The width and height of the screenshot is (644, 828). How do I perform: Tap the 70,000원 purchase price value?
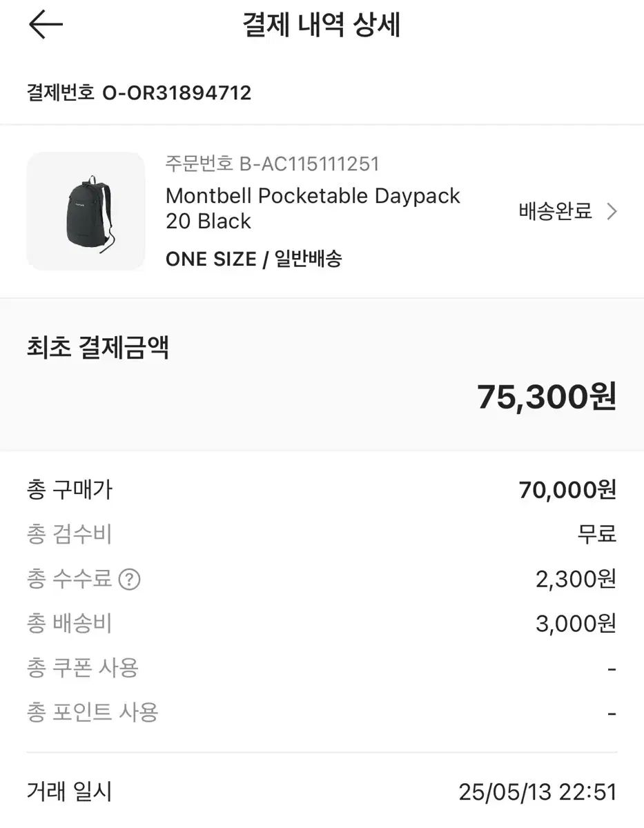tap(567, 491)
